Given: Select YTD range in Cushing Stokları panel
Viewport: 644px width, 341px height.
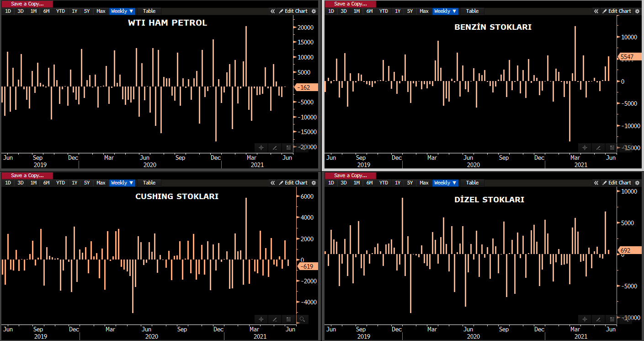Looking at the screenshot, I should pyautogui.click(x=60, y=183).
